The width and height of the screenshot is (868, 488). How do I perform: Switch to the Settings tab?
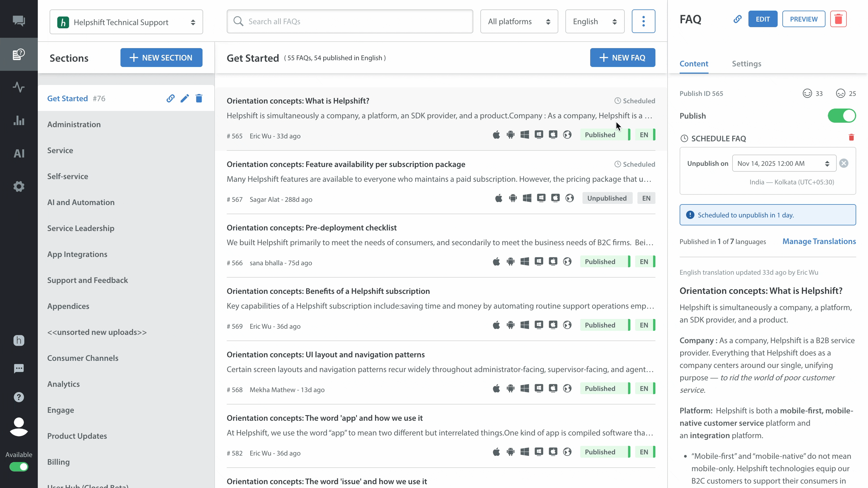point(746,64)
